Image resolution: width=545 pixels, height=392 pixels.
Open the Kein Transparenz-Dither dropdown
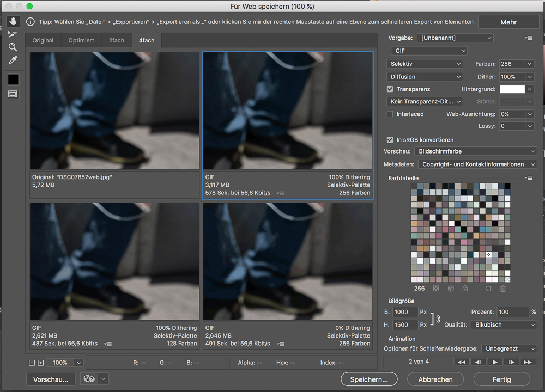coord(425,102)
